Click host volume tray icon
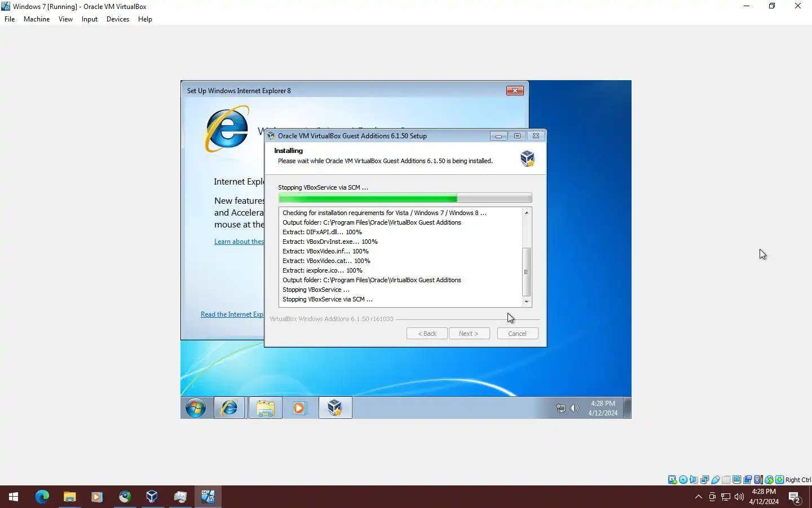The image size is (812, 508). click(739, 497)
